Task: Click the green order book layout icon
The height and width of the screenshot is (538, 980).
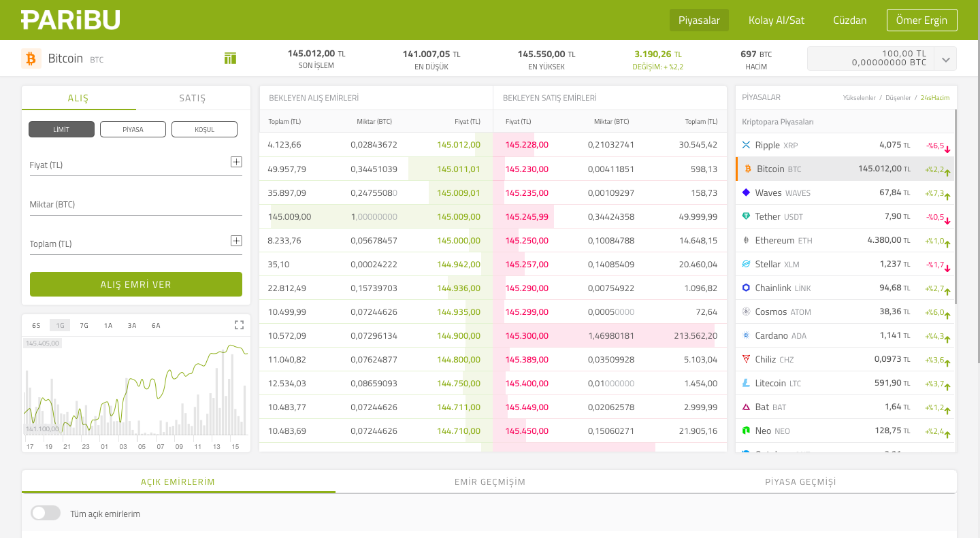Action: coord(230,58)
